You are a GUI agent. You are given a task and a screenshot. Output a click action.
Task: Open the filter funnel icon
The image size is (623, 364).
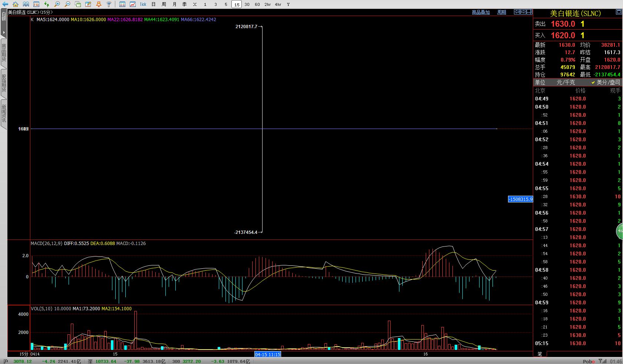point(109,4)
